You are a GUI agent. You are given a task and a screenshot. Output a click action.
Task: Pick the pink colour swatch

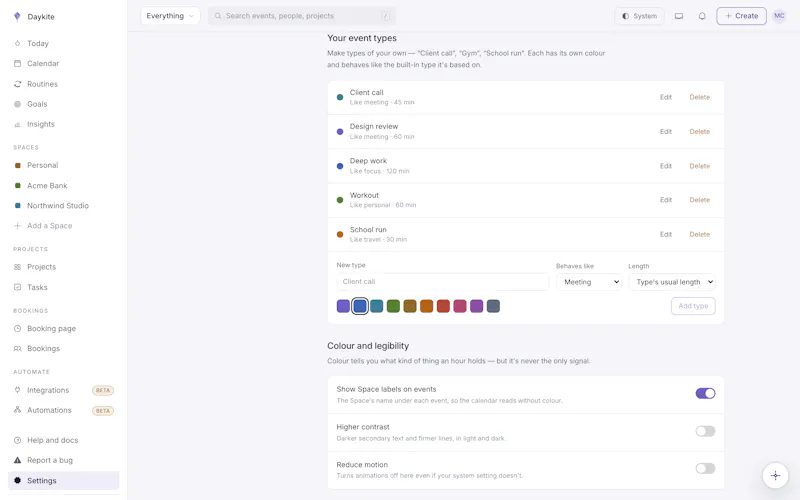(460, 306)
